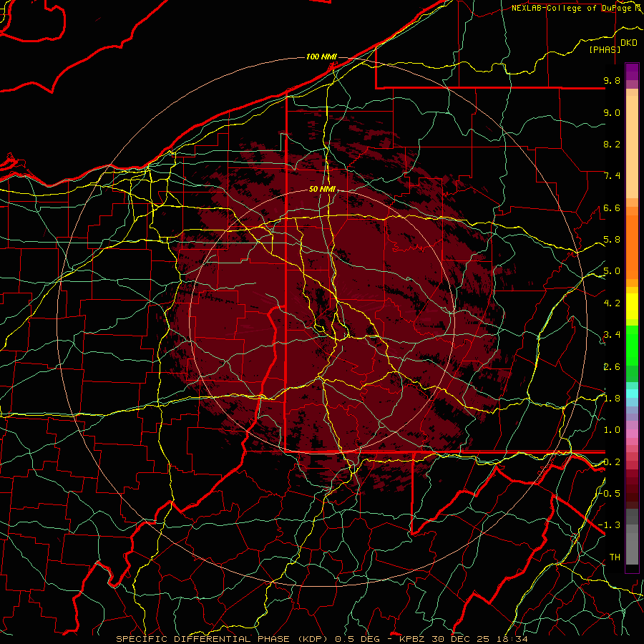Screen dimensions: 644x644
Task: Click the 1.8 scale value
Action: pos(612,399)
